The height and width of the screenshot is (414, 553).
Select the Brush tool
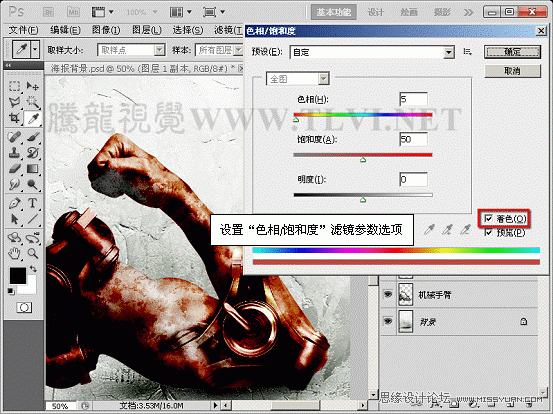pos(33,136)
